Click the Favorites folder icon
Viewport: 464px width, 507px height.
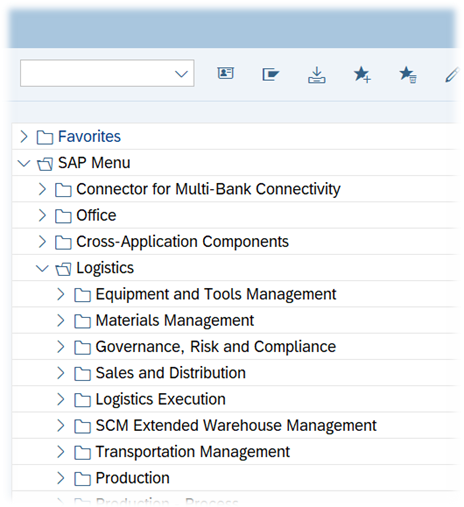coord(45,137)
